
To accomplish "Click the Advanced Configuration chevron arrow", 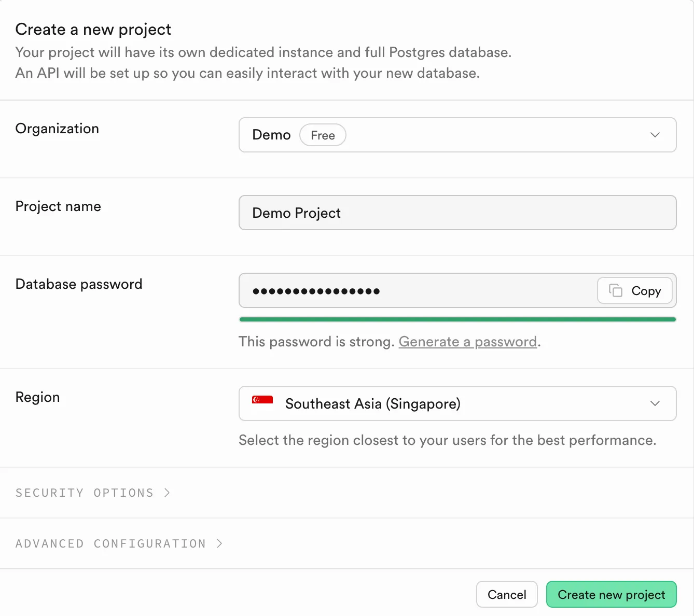I will (x=219, y=543).
